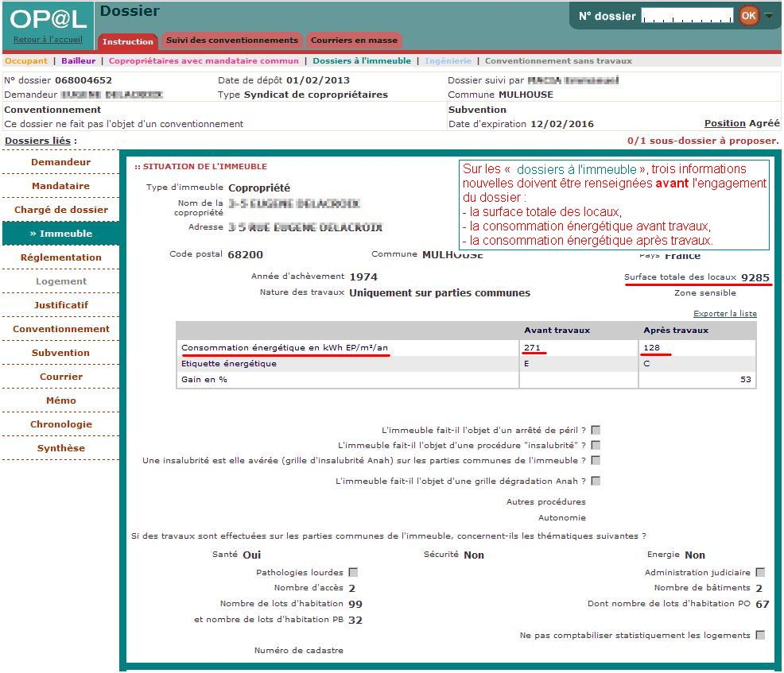784x673 pixels.
Task: Open the Subvention sidebar section
Action: 61,353
